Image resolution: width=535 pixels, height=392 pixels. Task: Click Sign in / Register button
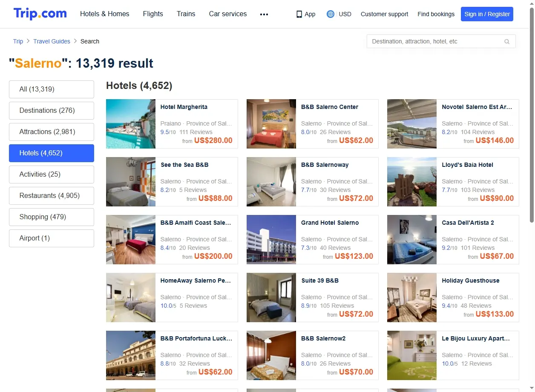[x=487, y=14]
